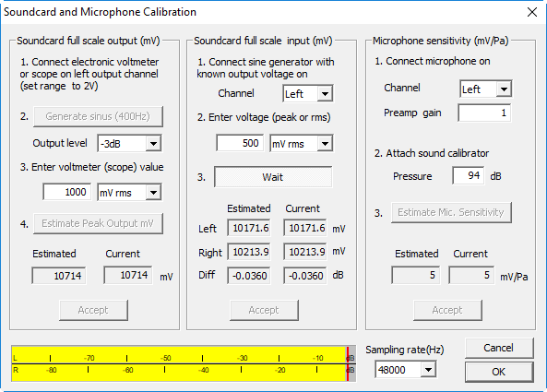Screen dimensions: 547x392
Task: Click Estimate Mic. Sensitivity button
Action: tap(451, 212)
